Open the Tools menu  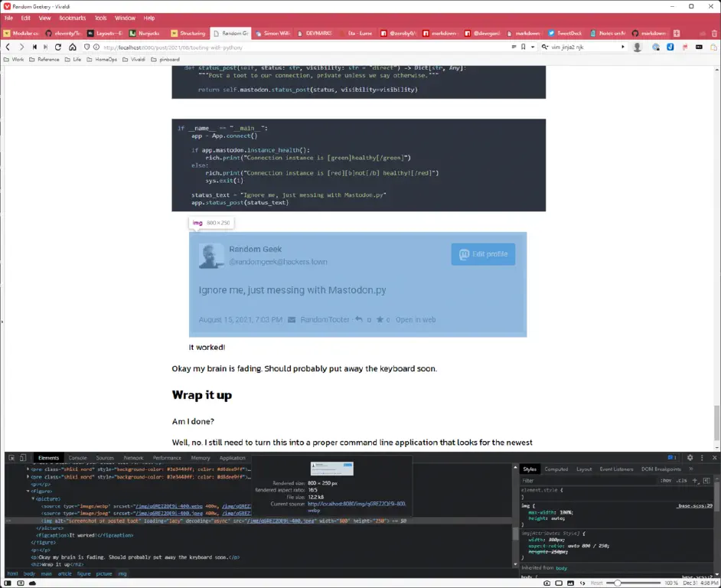tap(101, 18)
